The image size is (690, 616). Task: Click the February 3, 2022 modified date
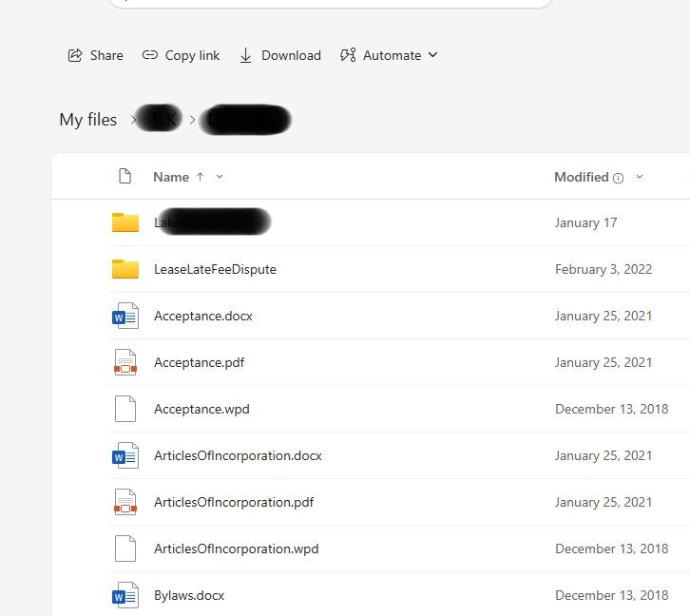(x=604, y=269)
